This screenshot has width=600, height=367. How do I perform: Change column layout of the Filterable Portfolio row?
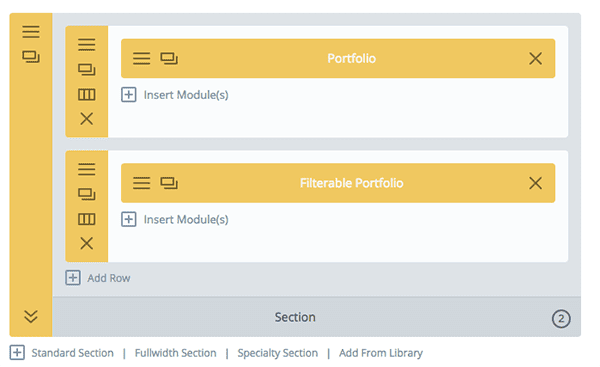pos(86,219)
